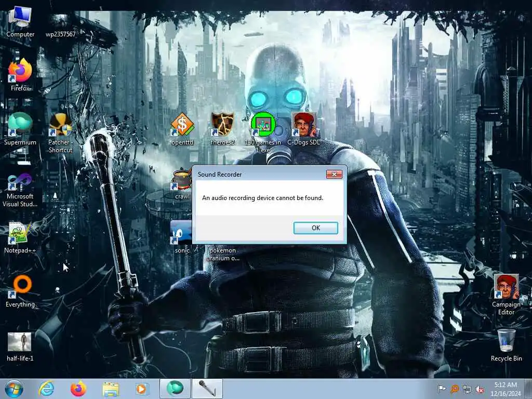Image resolution: width=532 pixels, height=399 pixels.
Task: Click the Show desktop strip
Action: pos(528,389)
